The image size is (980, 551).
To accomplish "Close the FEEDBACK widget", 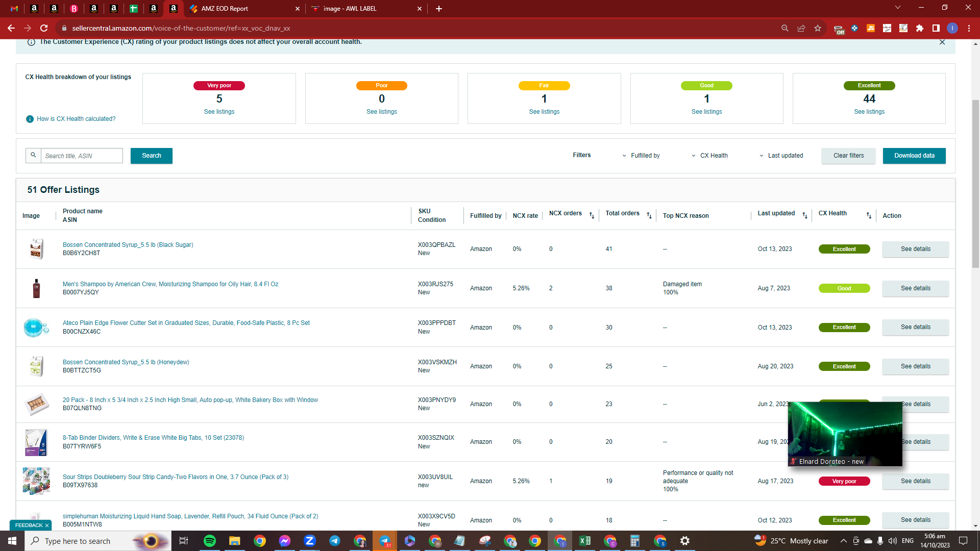I will [x=47, y=525].
